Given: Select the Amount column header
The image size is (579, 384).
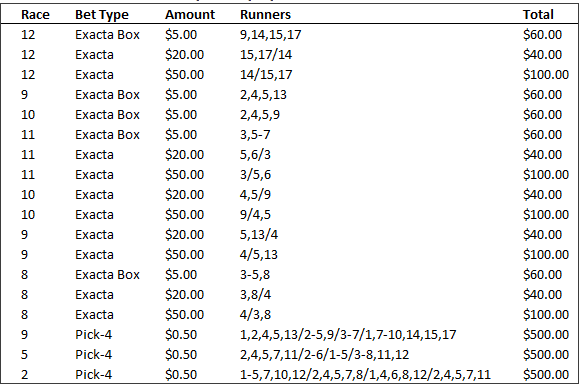Looking at the screenshot, I should [x=190, y=14].
